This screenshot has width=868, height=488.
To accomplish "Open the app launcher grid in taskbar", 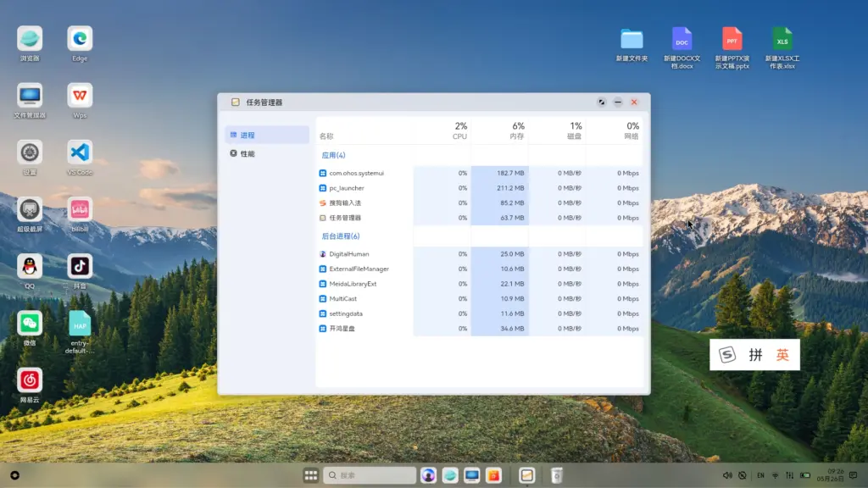I will 311,475.
